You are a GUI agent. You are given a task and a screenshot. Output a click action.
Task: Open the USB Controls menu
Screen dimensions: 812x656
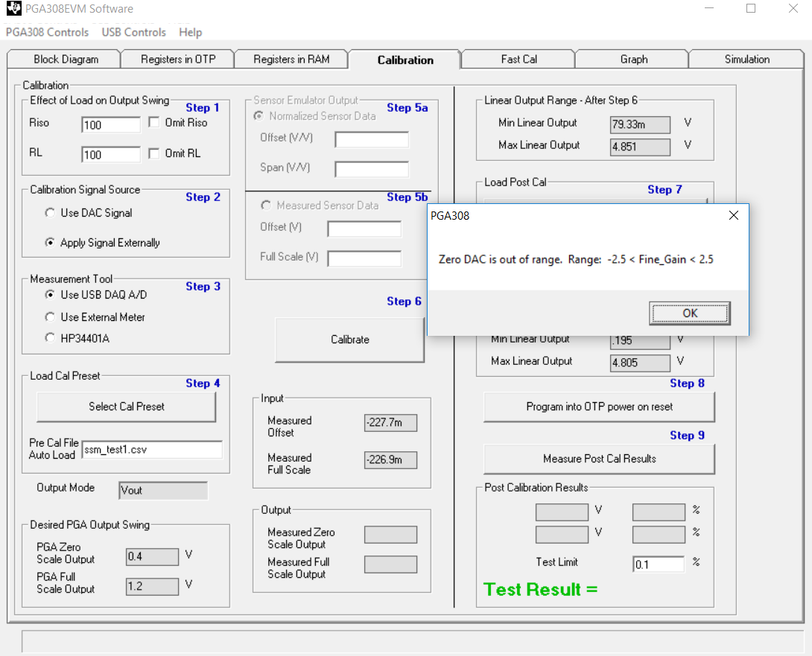point(133,32)
